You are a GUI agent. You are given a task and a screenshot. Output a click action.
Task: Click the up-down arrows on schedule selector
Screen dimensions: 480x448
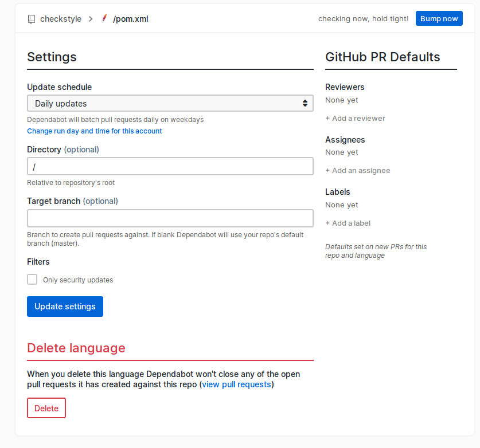pyautogui.click(x=306, y=103)
